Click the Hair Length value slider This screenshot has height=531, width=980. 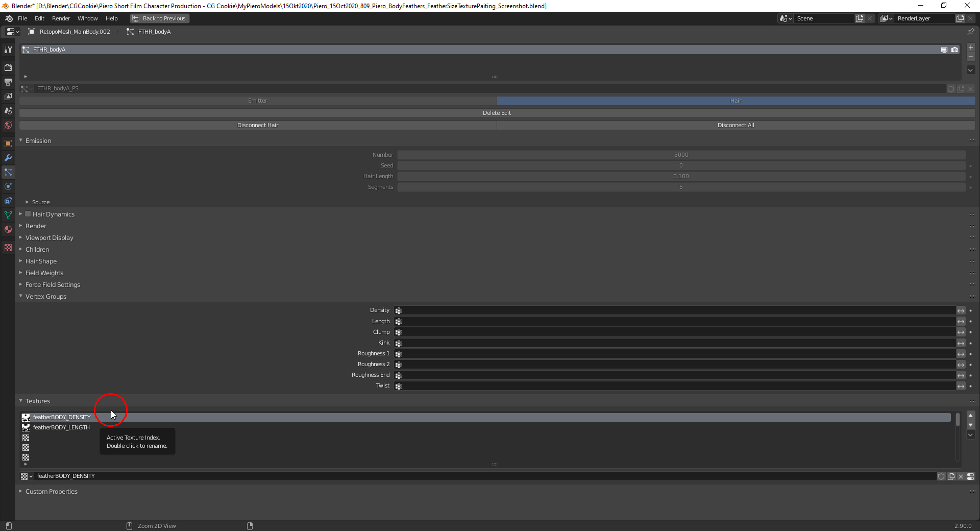[x=681, y=176]
